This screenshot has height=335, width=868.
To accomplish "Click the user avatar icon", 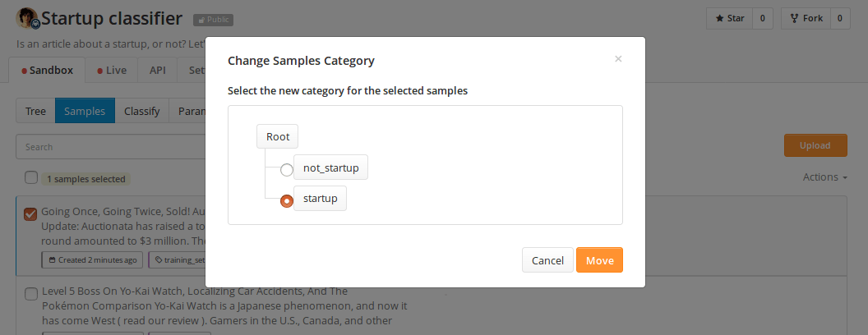I will click(x=27, y=17).
